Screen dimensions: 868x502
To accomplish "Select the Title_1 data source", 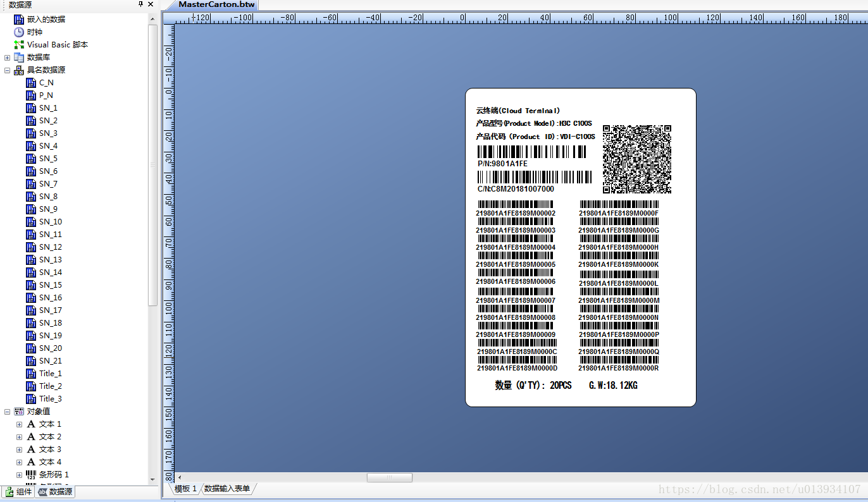I will click(51, 374).
